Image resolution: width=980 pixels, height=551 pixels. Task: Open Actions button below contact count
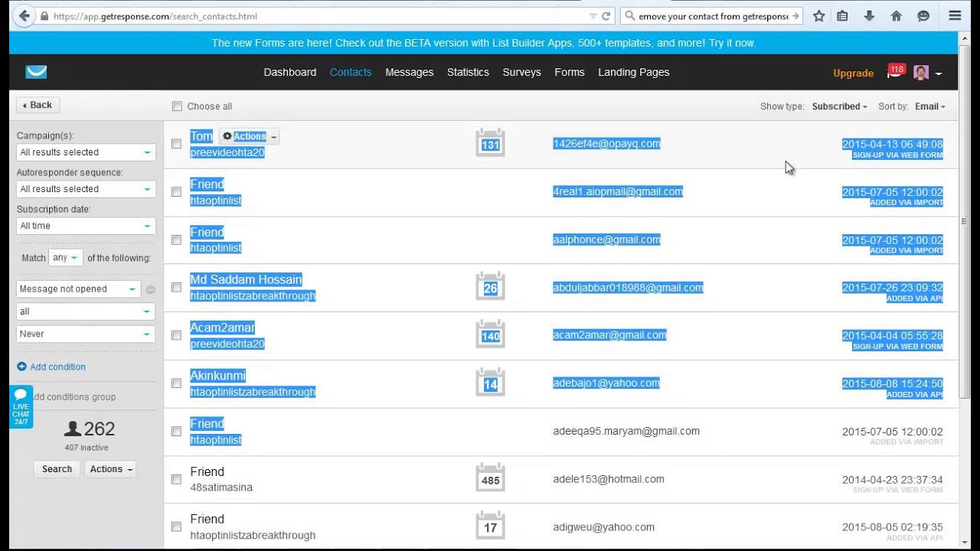click(x=110, y=469)
